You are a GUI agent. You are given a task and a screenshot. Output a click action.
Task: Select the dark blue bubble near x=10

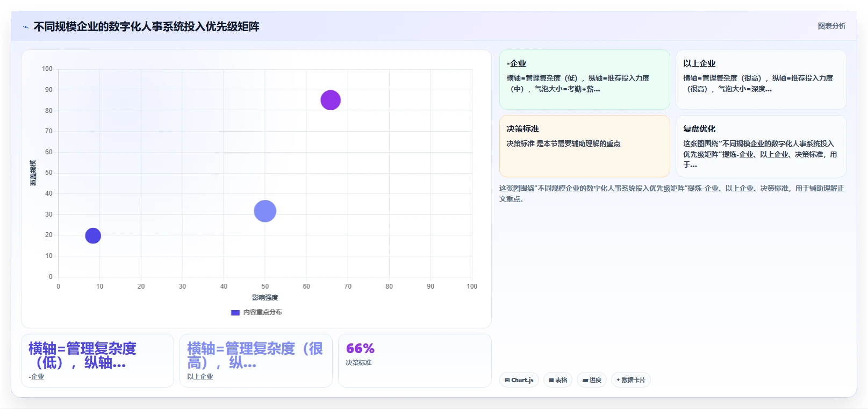pyautogui.click(x=93, y=235)
